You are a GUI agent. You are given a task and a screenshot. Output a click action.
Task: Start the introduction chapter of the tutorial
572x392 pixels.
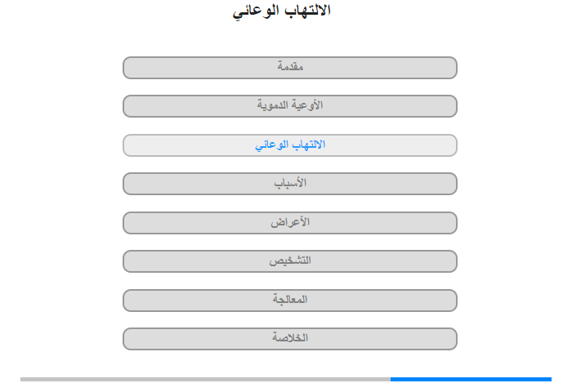coord(290,68)
